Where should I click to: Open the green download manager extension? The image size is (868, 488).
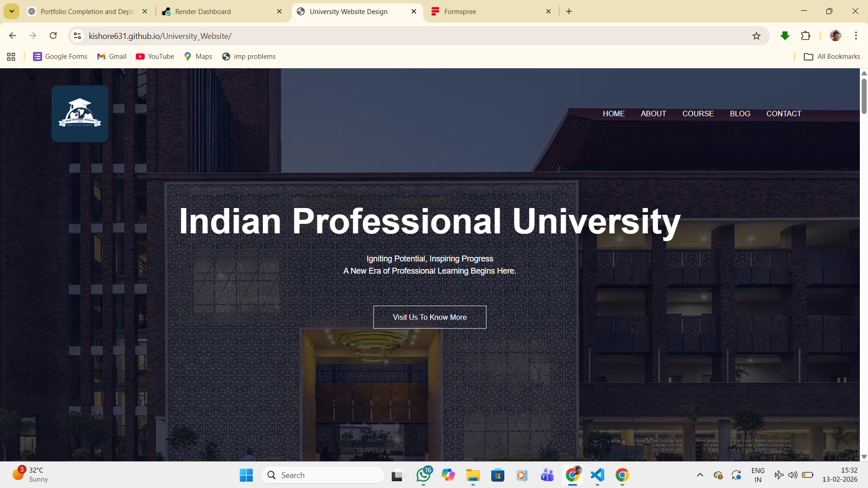(785, 36)
